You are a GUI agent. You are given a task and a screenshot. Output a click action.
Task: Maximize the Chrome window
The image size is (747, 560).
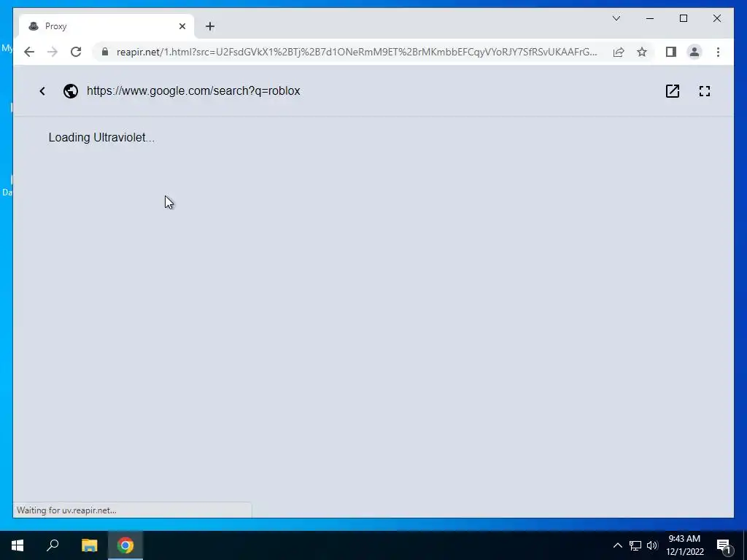tap(683, 18)
